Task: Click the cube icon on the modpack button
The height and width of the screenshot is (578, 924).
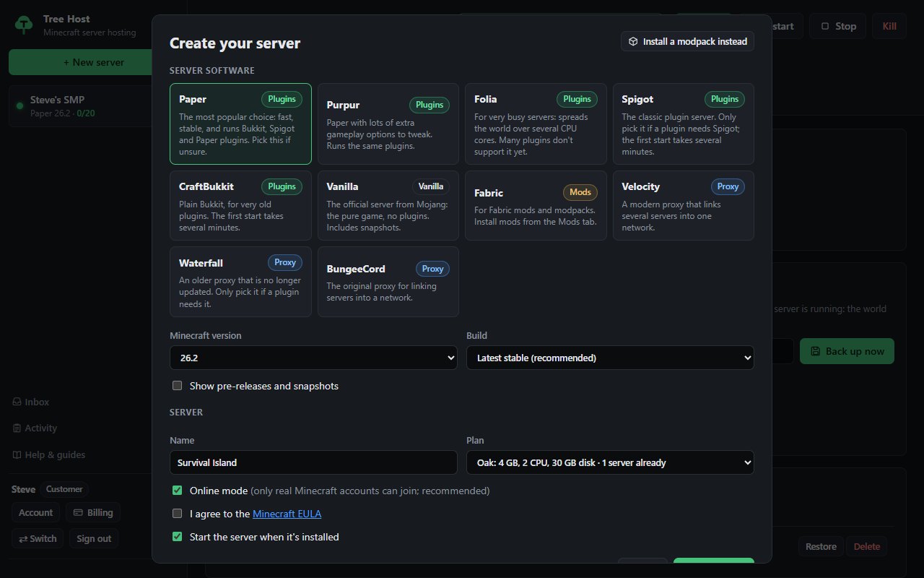Action: click(x=633, y=41)
